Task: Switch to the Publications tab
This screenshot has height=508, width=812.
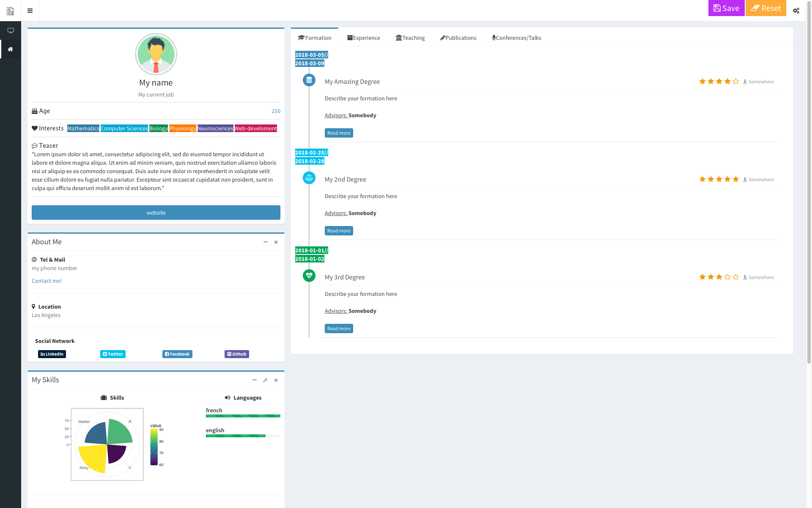Action: tap(458, 38)
